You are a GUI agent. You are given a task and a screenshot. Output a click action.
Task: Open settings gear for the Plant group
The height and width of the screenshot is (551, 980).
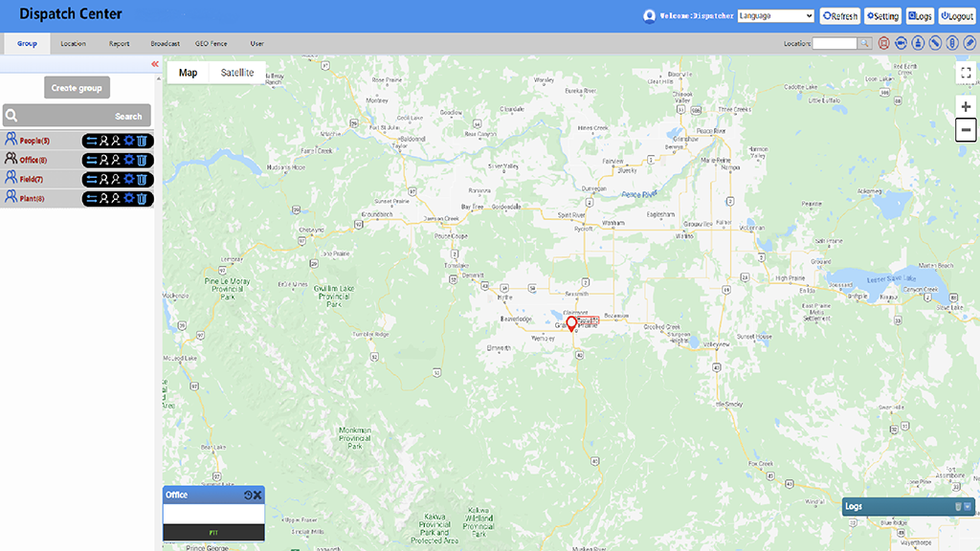coord(129,199)
